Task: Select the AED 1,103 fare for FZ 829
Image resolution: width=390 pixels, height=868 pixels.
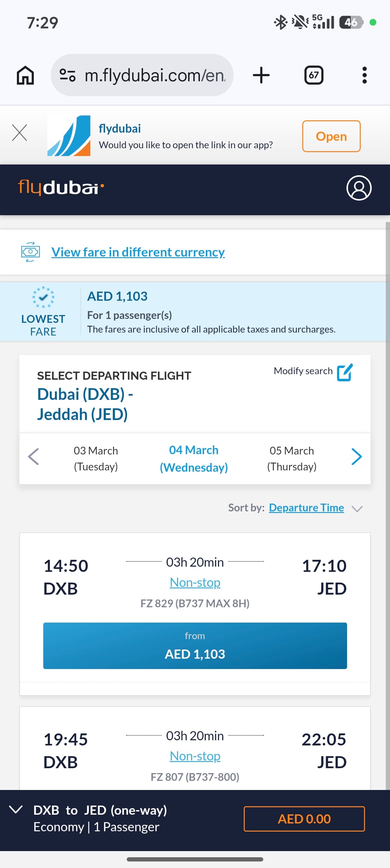Action: click(195, 646)
